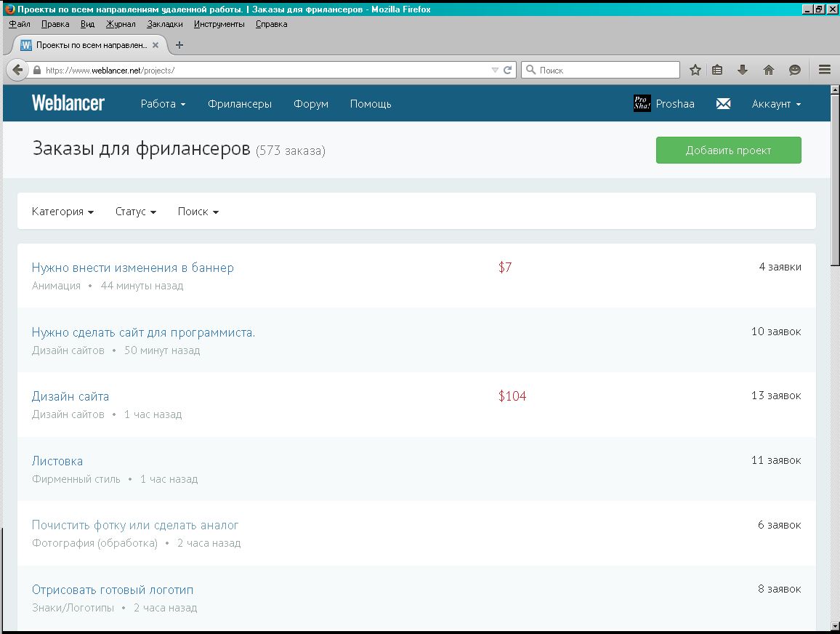Close the Weblancer projects tab
The image size is (840, 634).
pyautogui.click(x=156, y=45)
